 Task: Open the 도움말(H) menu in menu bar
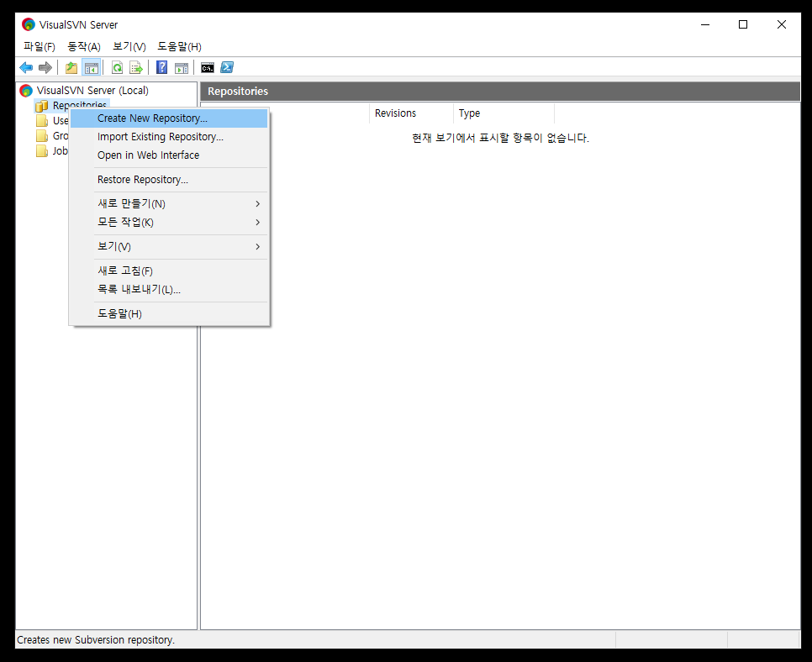(x=179, y=46)
